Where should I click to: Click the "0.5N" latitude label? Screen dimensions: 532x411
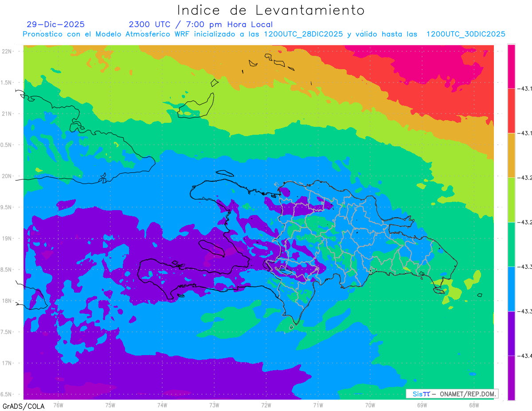pyautogui.click(x=6, y=145)
